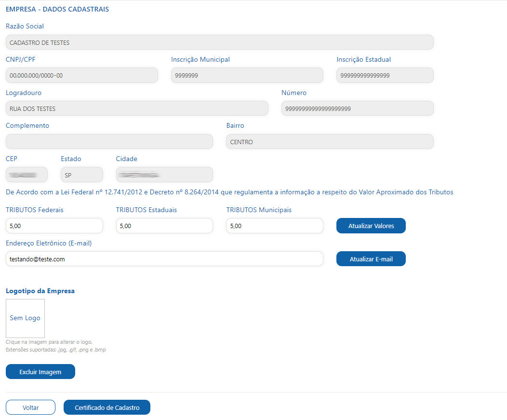
Task: Click the empty Complemento field
Action: click(x=109, y=142)
